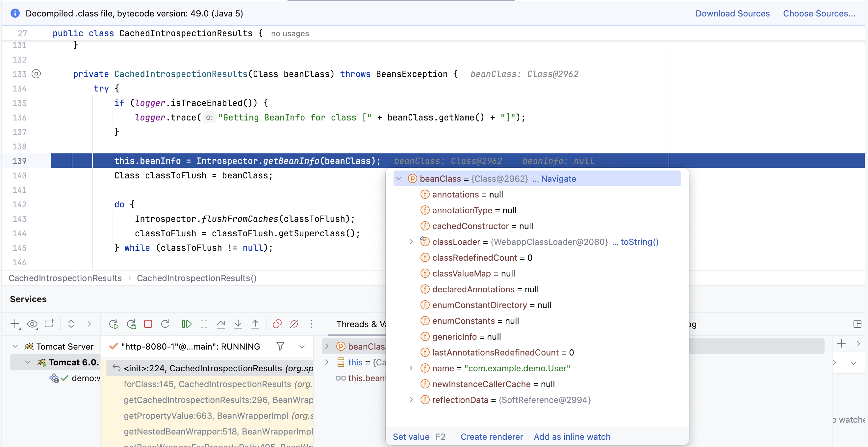The width and height of the screenshot is (868, 447).
Task: Collapse the Tomcat Server tree node
Action: point(15,346)
